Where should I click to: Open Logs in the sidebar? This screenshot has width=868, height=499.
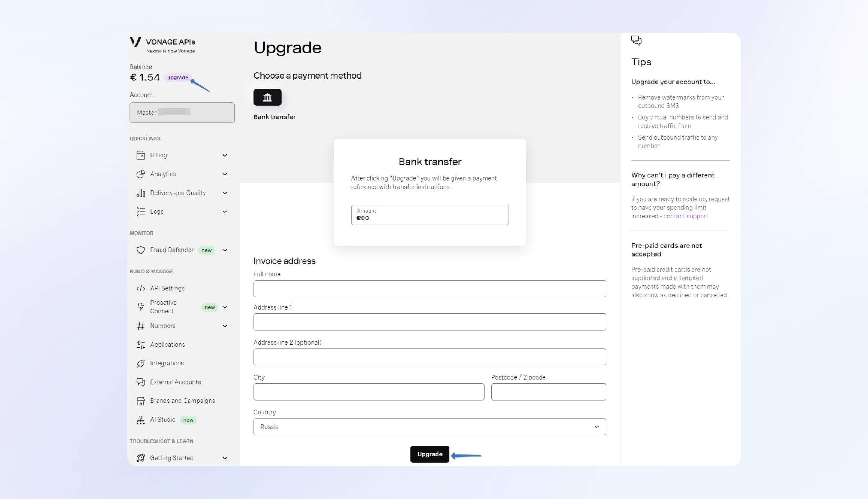point(157,212)
